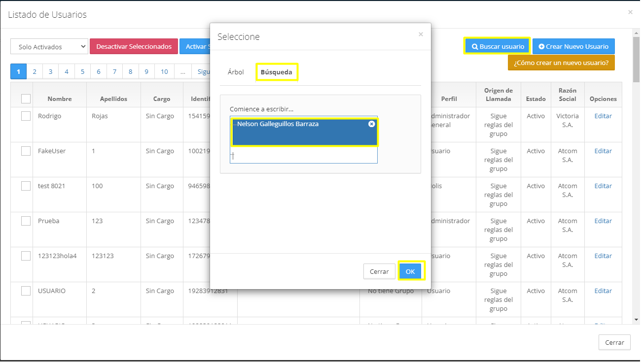This screenshot has width=642, height=364.
Task: Close the Seleccione dialog with X
Action: point(421,34)
